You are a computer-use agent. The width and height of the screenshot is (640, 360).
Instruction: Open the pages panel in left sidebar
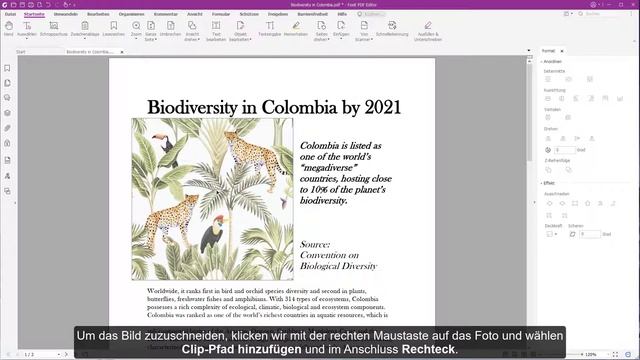pyautogui.click(x=7, y=83)
